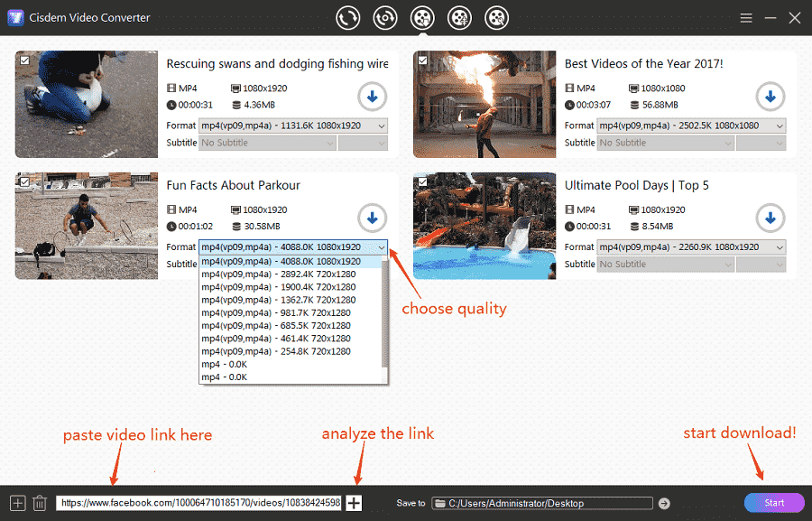Click title 'Fun Facts About Parkour'
The height and width of the screenshot is (521, 812).
(x=233, y=186)
